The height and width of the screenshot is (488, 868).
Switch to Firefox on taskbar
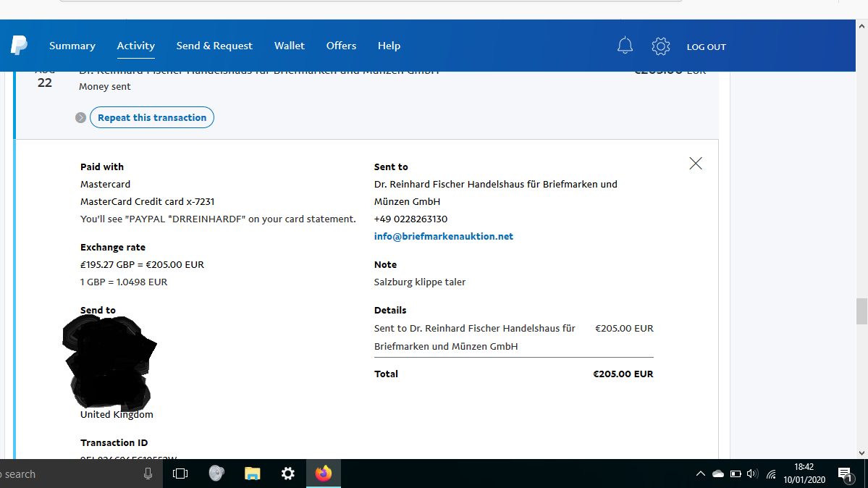[324, 474]
